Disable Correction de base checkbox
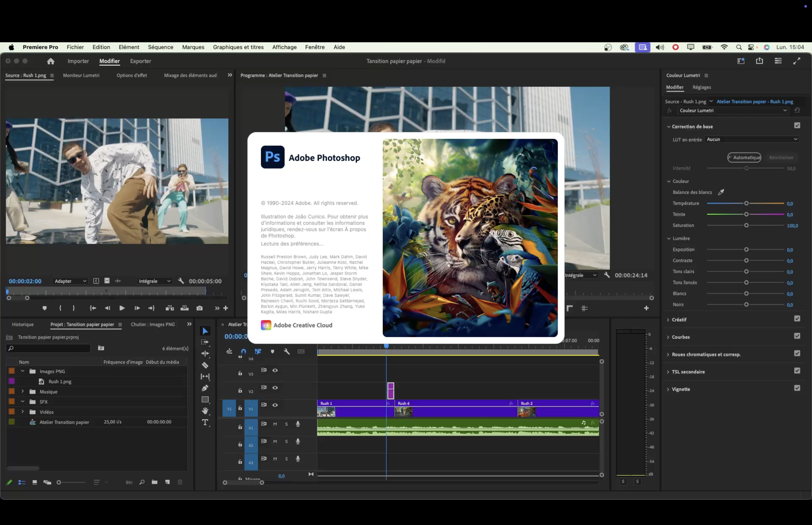The image size is (812, 525). pyautogui.click(x=797, y=126)
